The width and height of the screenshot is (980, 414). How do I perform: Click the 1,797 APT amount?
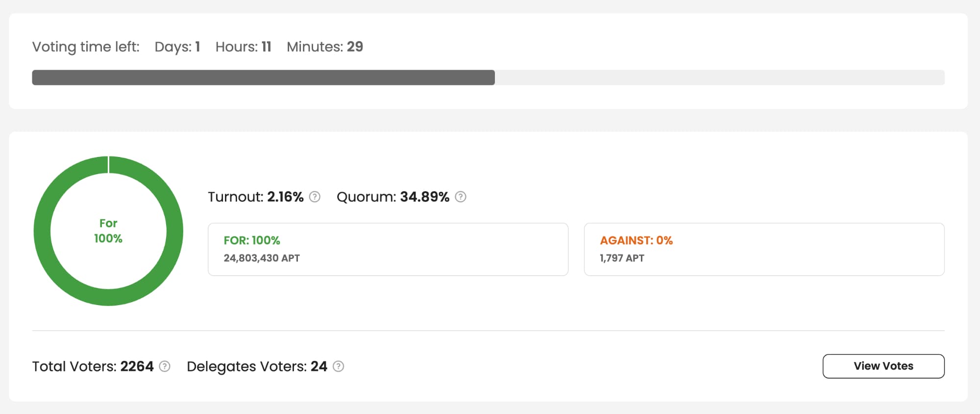click(x=622, y=258)
